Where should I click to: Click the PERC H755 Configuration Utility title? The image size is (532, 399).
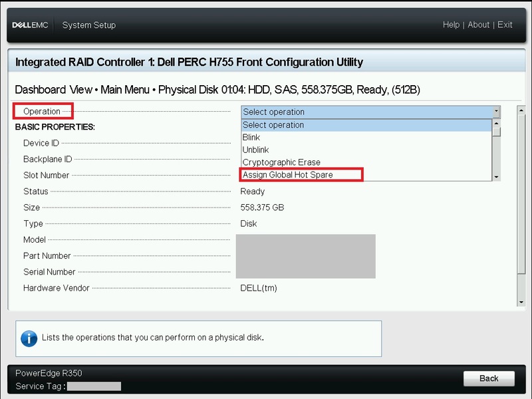189,62
